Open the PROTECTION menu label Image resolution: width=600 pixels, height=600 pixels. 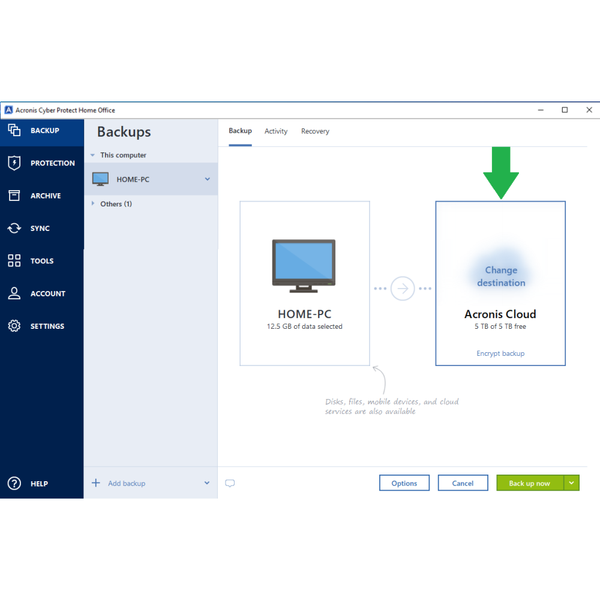pos(53,163)
